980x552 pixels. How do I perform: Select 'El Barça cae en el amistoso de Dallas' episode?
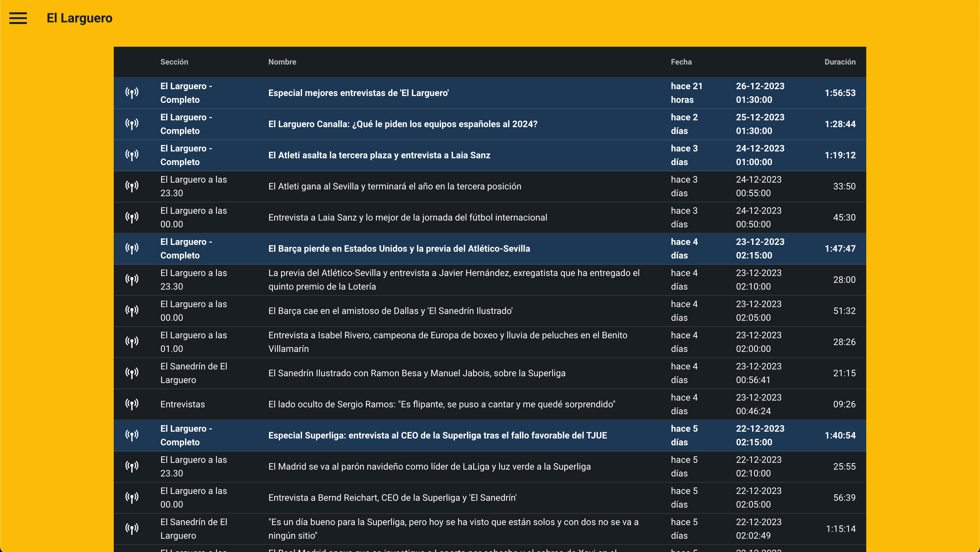coord(390,311)
